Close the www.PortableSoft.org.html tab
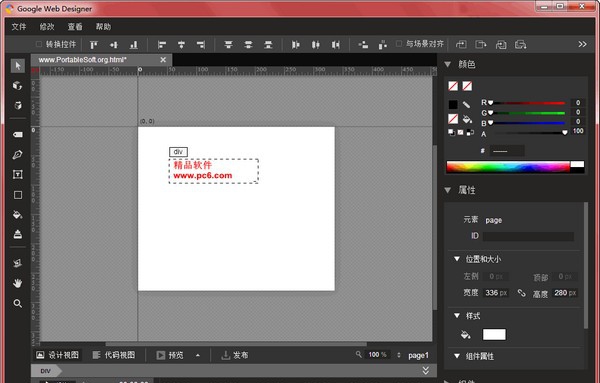Image resolution: width=600 pixels, height=383 pixels. point(163,60)
